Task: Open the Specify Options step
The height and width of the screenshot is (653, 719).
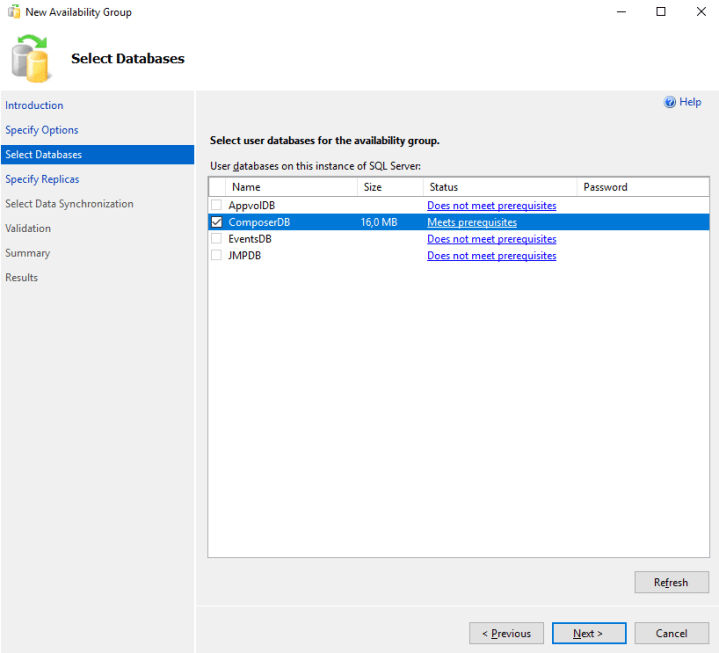Action: 42,130
